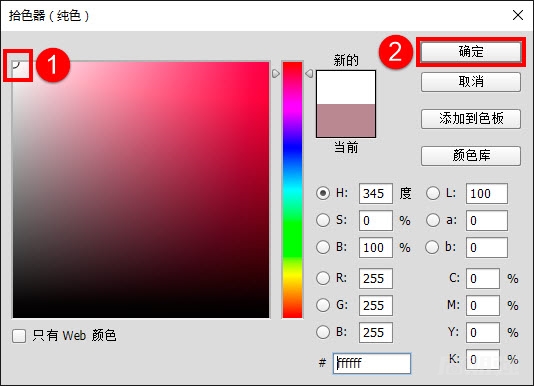Click the current mauve swatch above 当前

[346, 121]
